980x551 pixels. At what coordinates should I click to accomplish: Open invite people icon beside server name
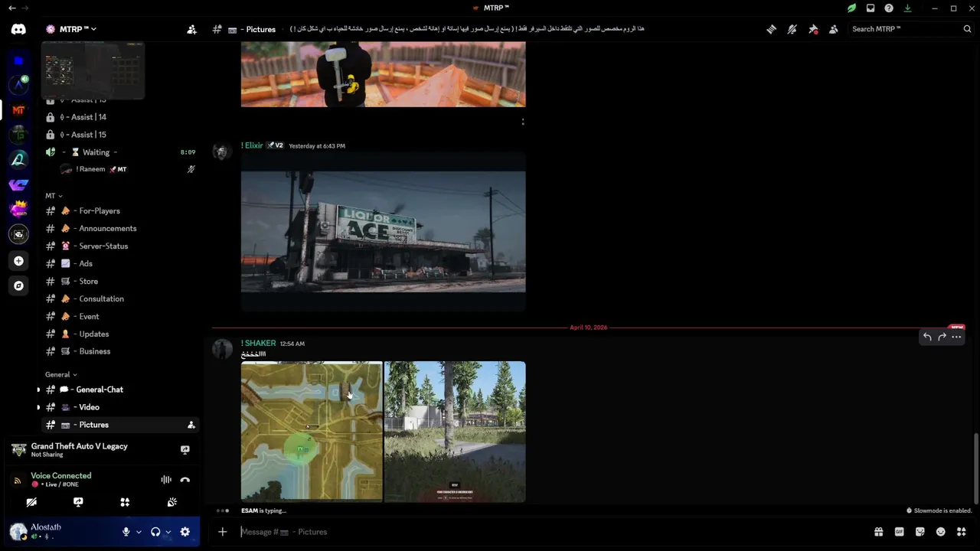click(191, 29)
